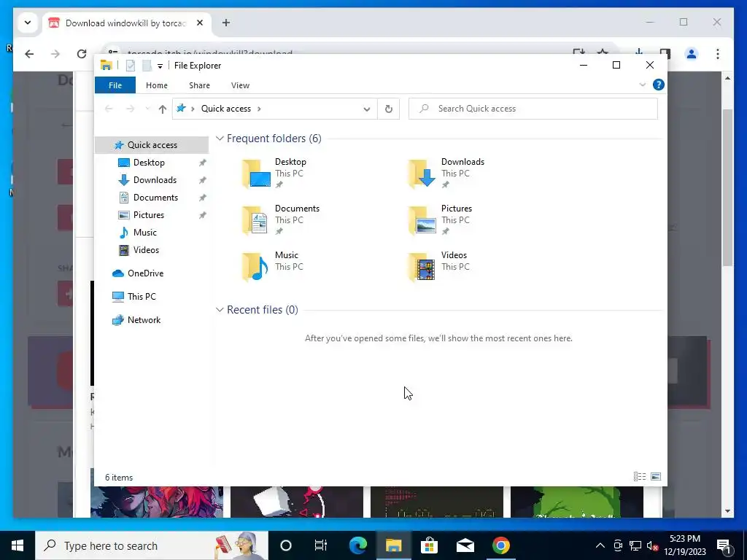
Task: Click the File Explorer title bar icon
Action: coord(107,66)
